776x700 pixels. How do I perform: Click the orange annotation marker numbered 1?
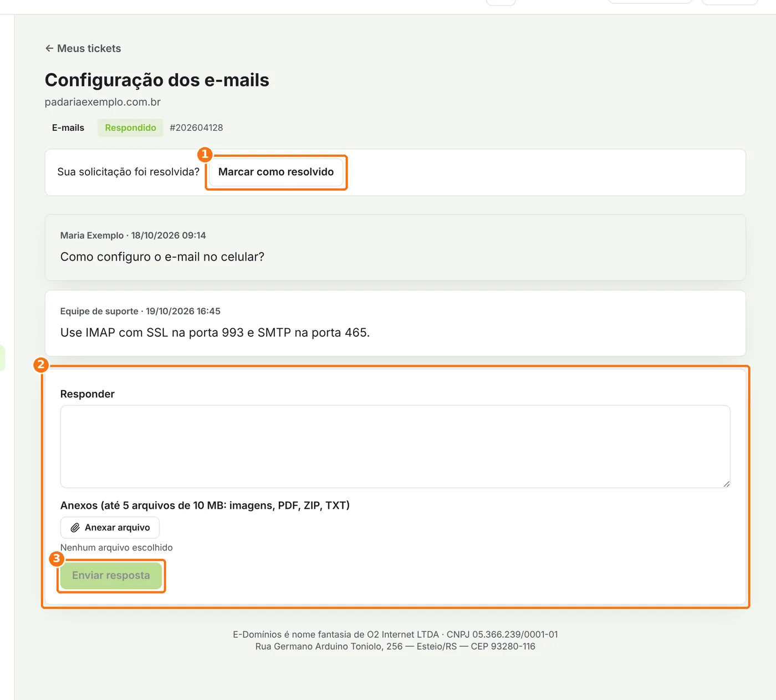coord(205,154)
